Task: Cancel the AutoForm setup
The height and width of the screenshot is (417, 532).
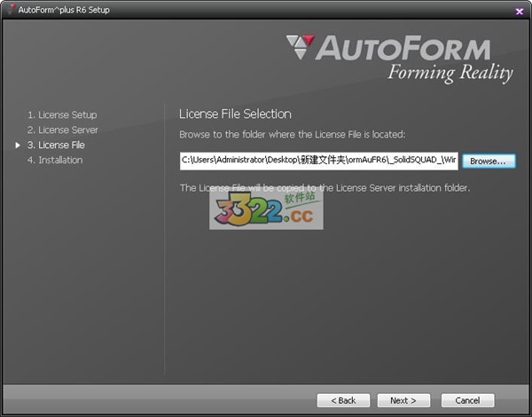Action: (467, 401)
